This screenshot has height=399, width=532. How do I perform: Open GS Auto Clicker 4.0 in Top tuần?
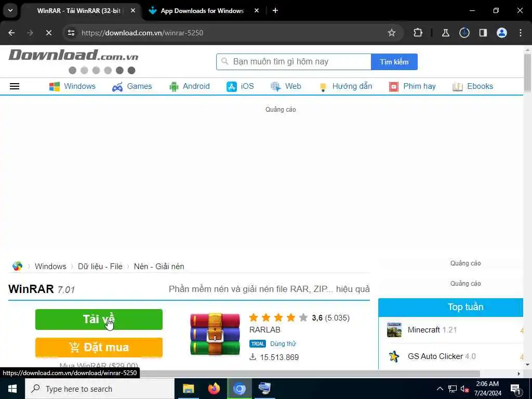442,356
